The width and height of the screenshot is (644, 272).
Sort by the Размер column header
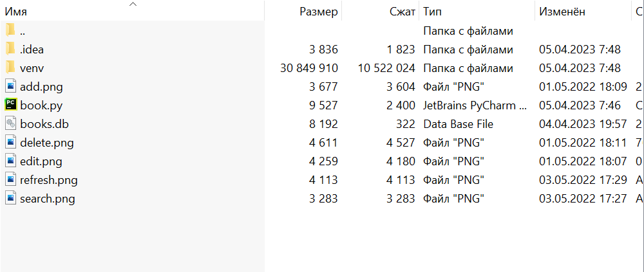tap(318, 12)
